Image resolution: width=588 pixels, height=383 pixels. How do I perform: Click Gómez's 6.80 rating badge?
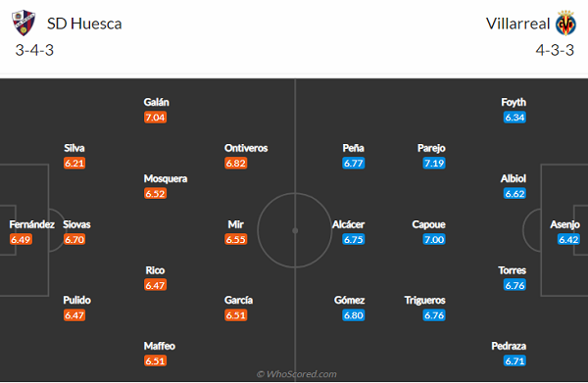point(353,315)
